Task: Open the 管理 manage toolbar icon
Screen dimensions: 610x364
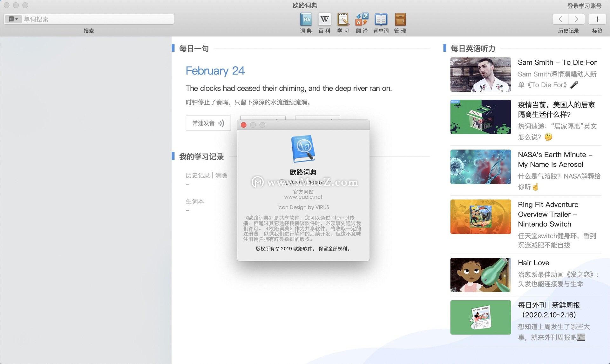Action: 400,23
